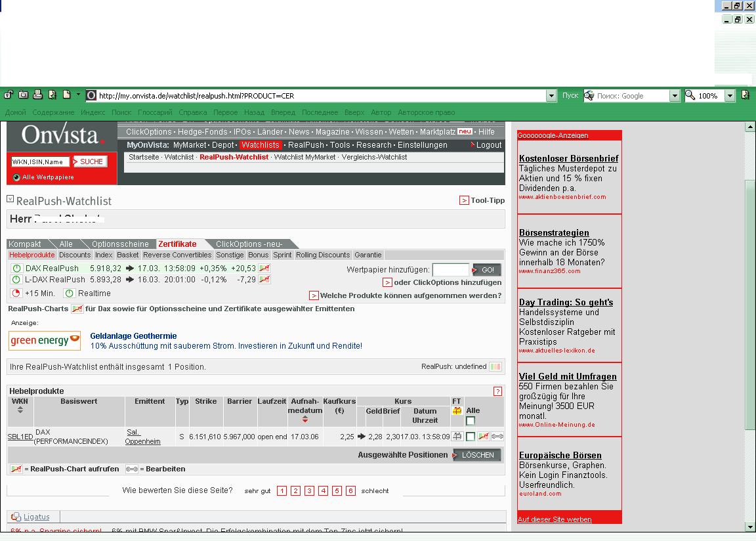Image resolution: width=756 pixels, height=541 pixels.
Task: Click the edit wrench icon for SBL1ED
Action: pyautogui.click(x=497, y=437)
